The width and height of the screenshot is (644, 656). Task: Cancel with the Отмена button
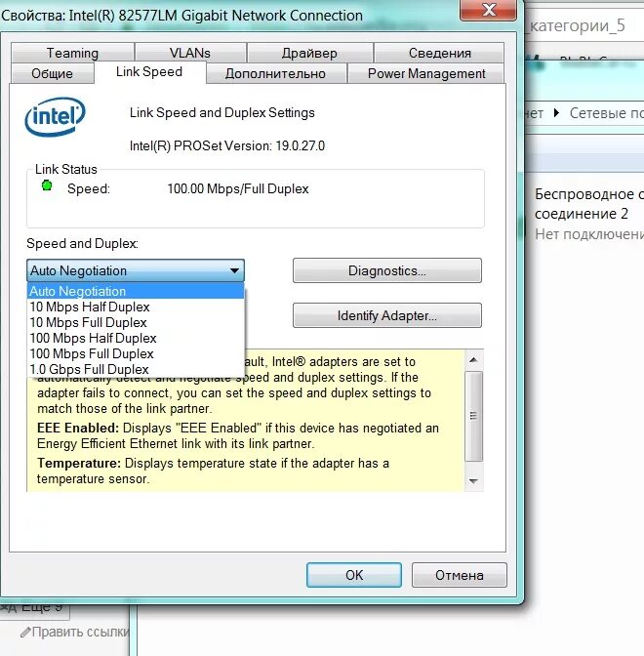460,575
